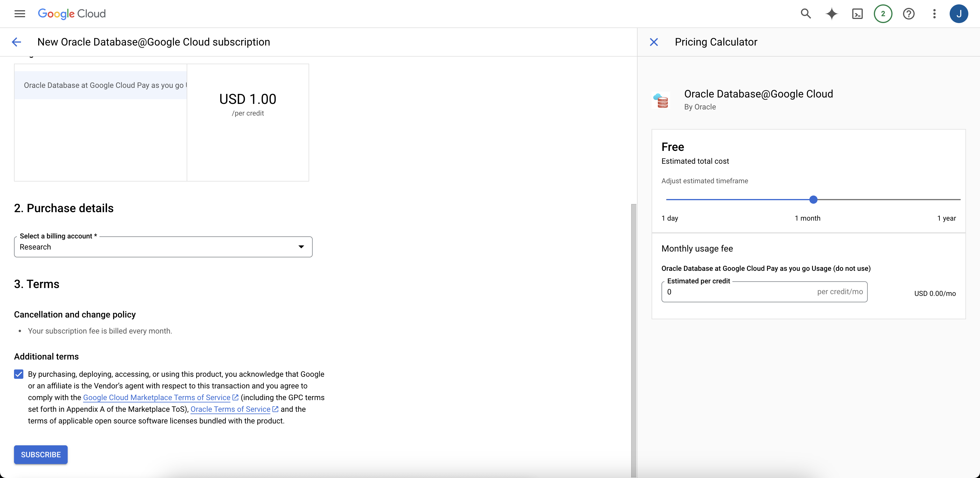The image size is (980, 478).
Task: Activate the Gemini AI assistant
Action: (832, 14)
